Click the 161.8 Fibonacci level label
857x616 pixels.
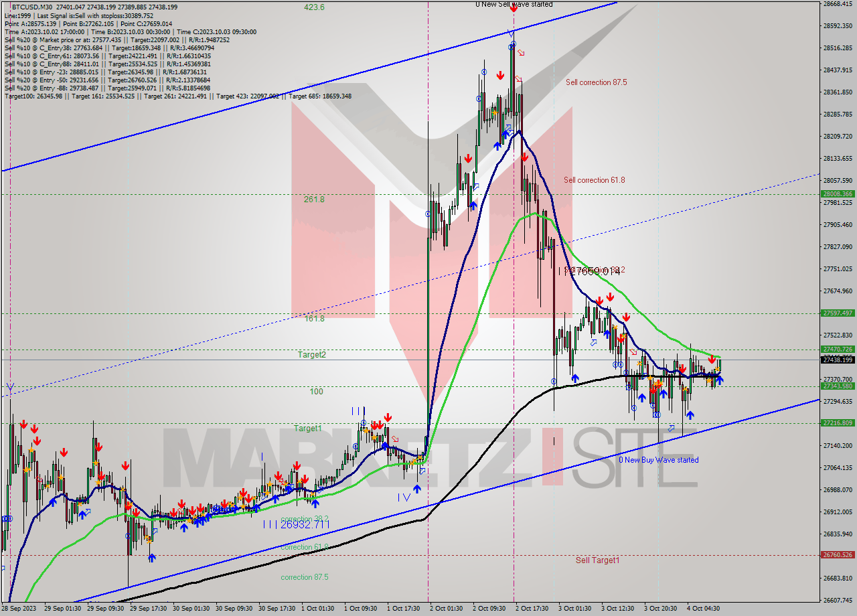[x=313, y=319]
